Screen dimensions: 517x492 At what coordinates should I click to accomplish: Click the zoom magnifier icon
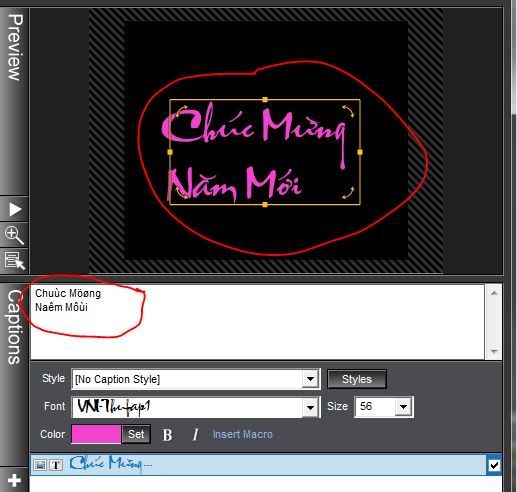(15, 235)
